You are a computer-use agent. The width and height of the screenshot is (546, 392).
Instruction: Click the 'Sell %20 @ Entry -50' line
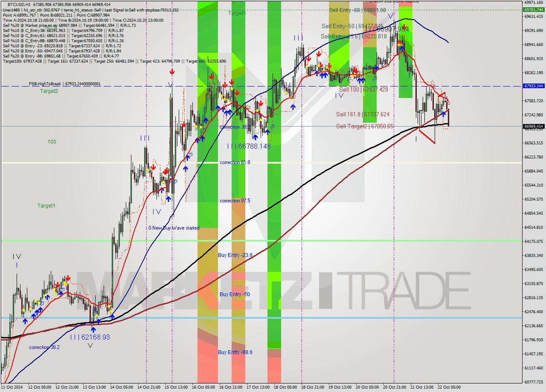click(x=62, y=51)
